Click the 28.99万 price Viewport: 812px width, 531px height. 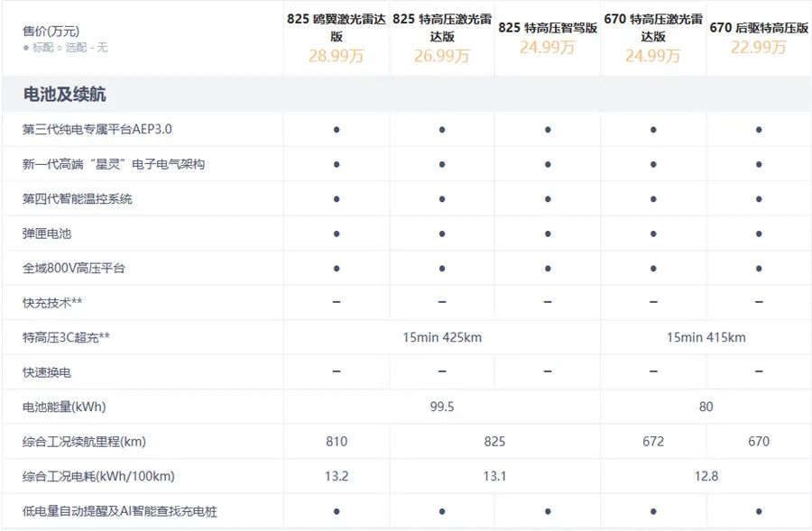[x=337, y=56]
